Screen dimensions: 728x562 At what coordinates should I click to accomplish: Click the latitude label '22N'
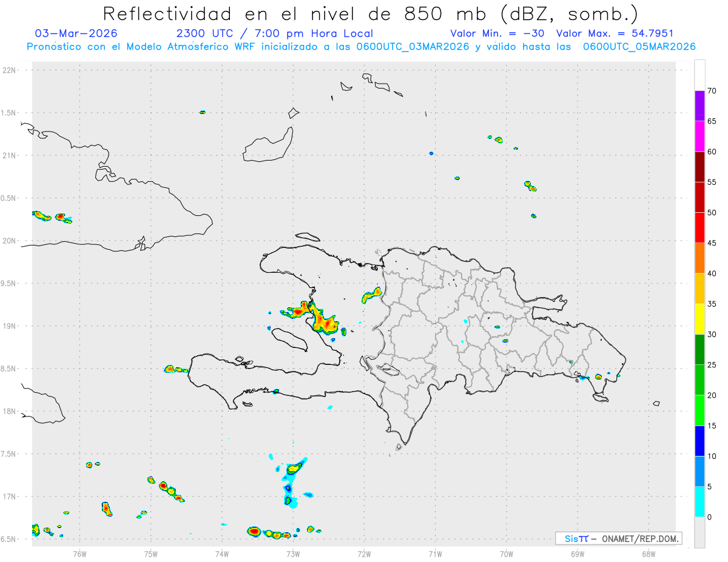tap(10, 70)
